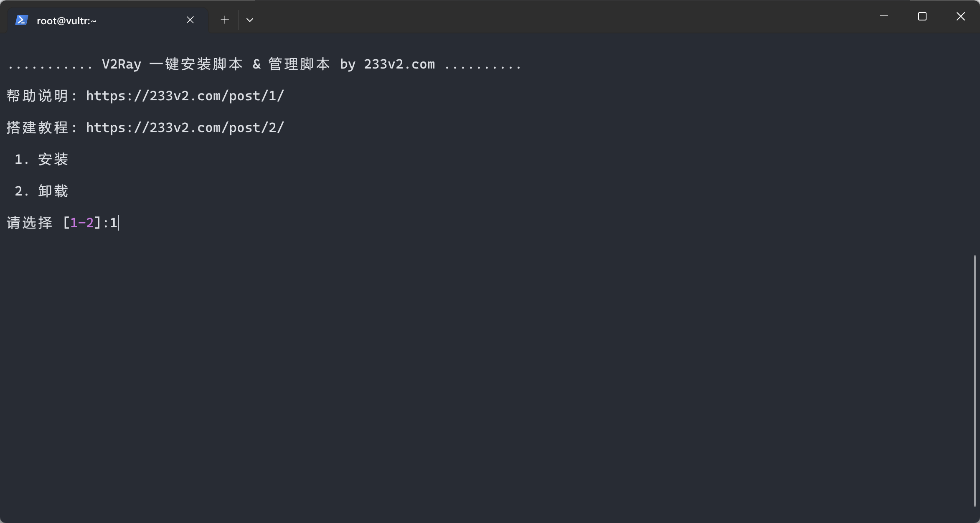Select the tab labeled root@vultr
This screenshot has height=523, width=980.
67,19
